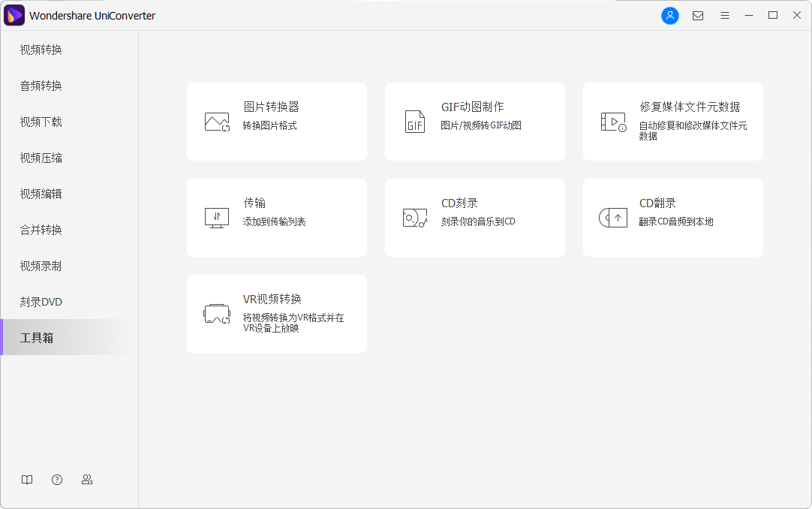The height and width of the screenshot is (509, 812).
Task: Open the 视频录制 sidebar item
Action: pyautogui.click(x=41, y=266)
